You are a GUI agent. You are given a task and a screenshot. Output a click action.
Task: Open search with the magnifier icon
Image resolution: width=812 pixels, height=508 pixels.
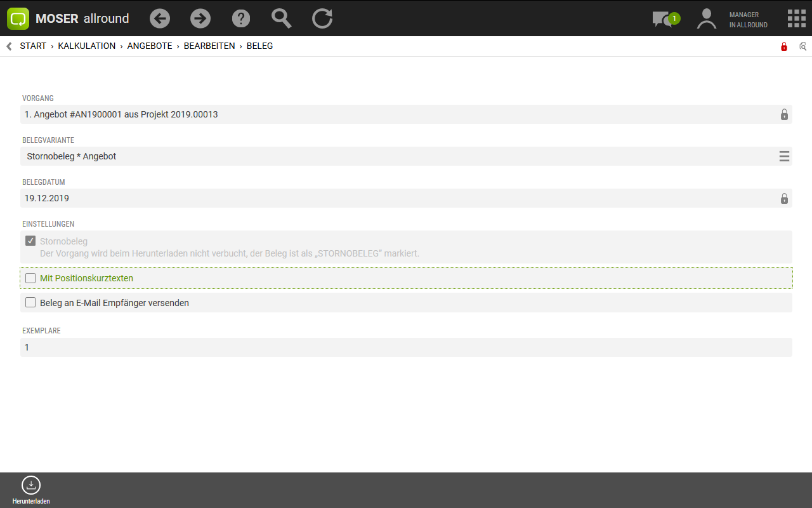point(281,18)
